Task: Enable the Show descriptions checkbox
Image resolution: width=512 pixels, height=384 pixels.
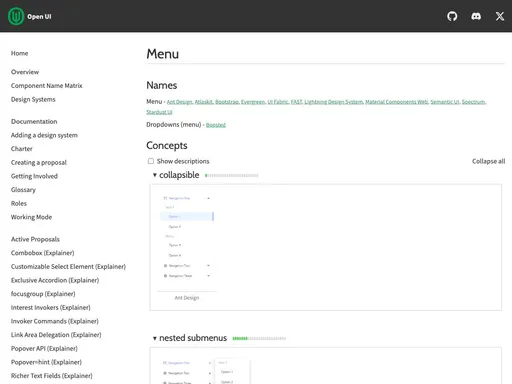Action: tap(151, 161)
